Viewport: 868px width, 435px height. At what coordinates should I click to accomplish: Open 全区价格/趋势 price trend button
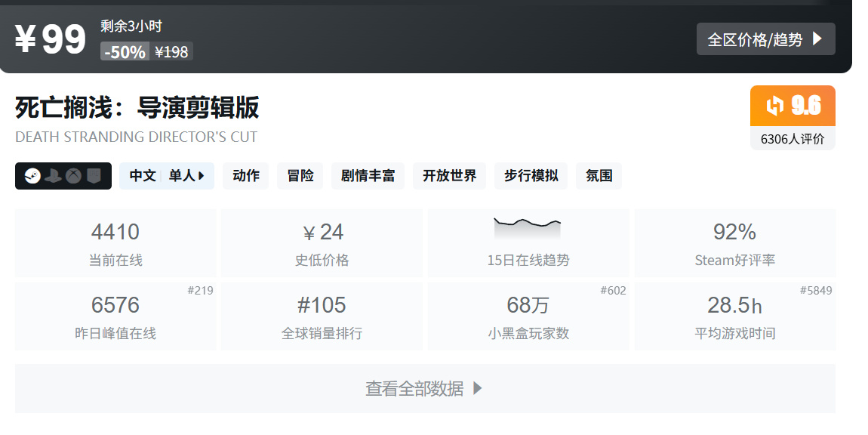[765, 39]
